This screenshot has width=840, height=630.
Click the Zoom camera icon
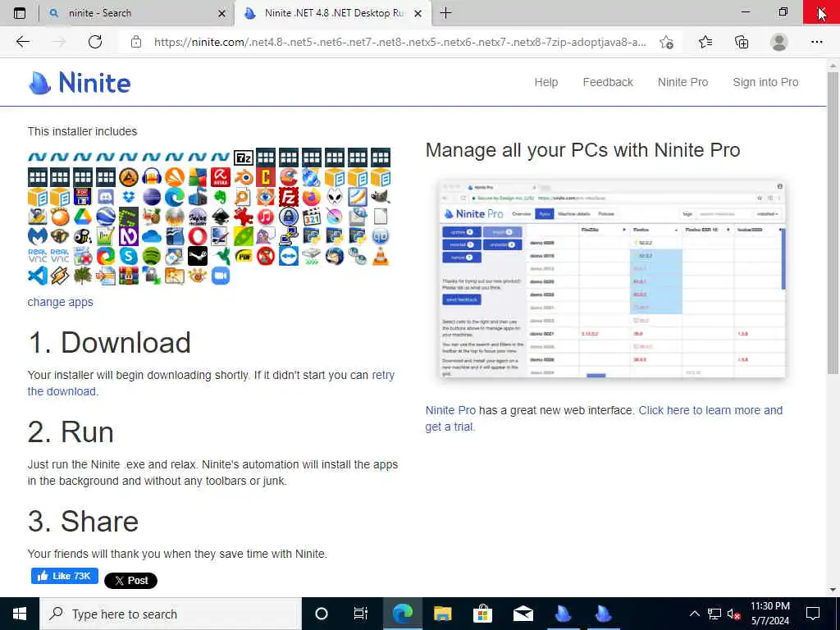220,276
